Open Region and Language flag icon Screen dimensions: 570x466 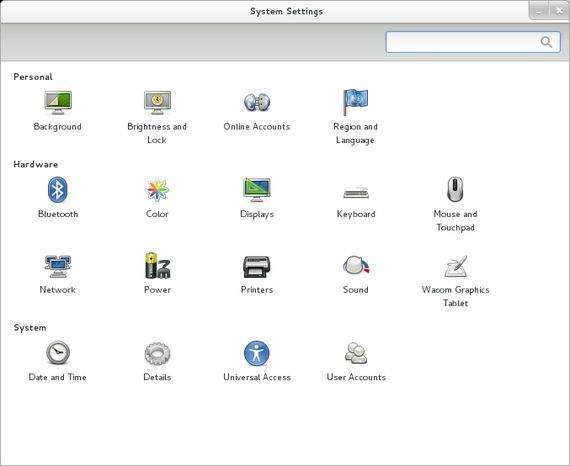(x=356, y=102)
